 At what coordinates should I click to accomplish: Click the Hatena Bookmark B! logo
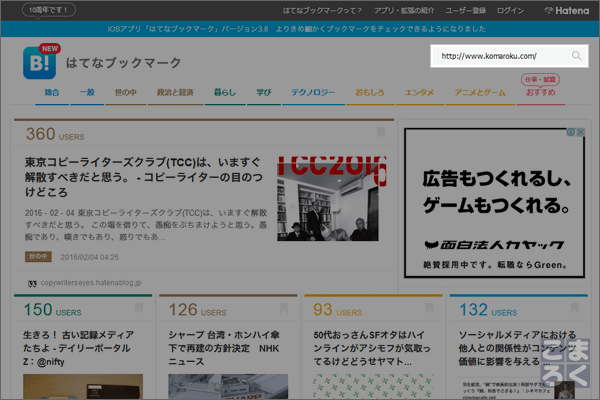point(39,63)
